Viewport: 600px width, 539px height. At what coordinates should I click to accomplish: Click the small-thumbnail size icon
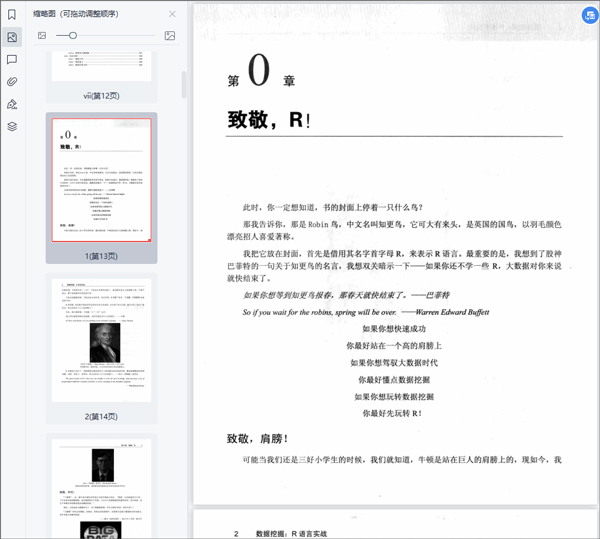click(x=42, y=36)
